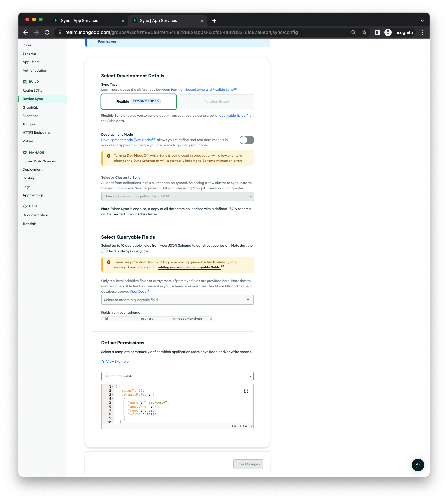Remove the documentType queryable field
The width and height of the screenshot is (448, 501).
click(x=211, y=319)
